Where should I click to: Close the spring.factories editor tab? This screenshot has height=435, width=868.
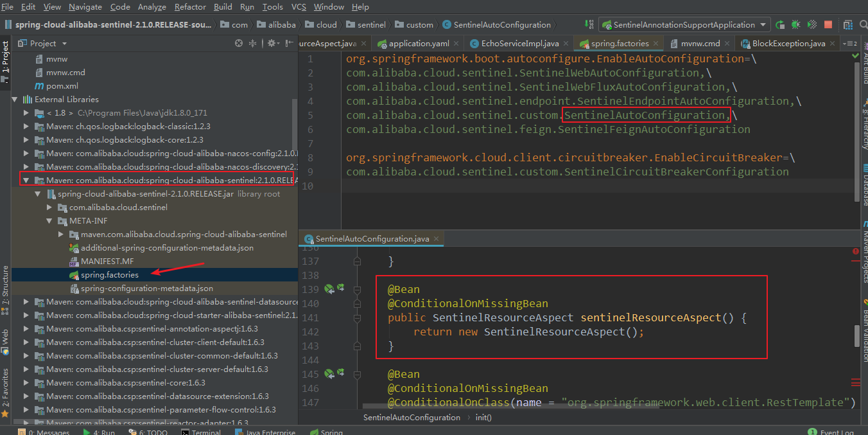[655, 44]
